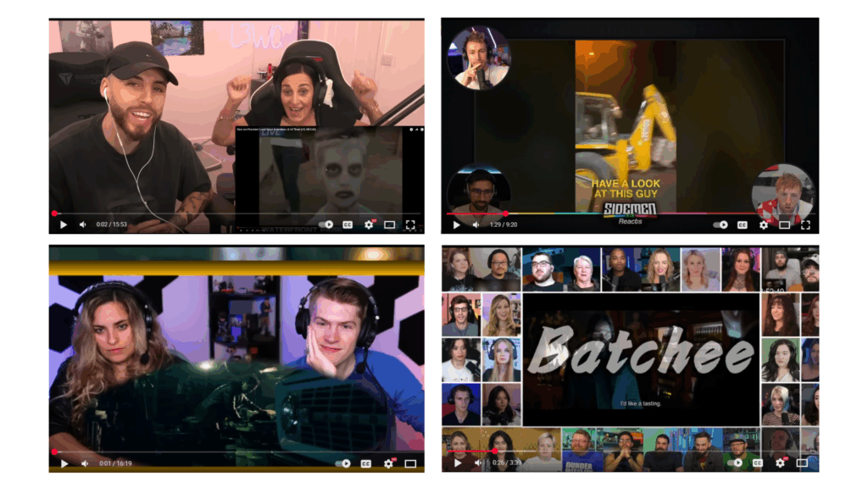Open the settings gear on the top-left player

(x=369, y=225)
